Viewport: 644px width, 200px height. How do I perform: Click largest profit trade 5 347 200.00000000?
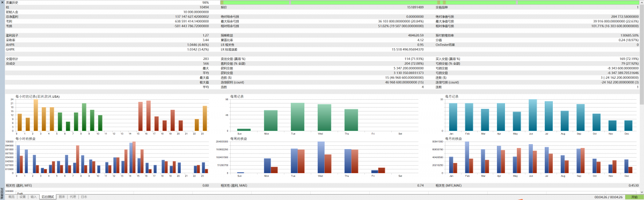point(409,68)
